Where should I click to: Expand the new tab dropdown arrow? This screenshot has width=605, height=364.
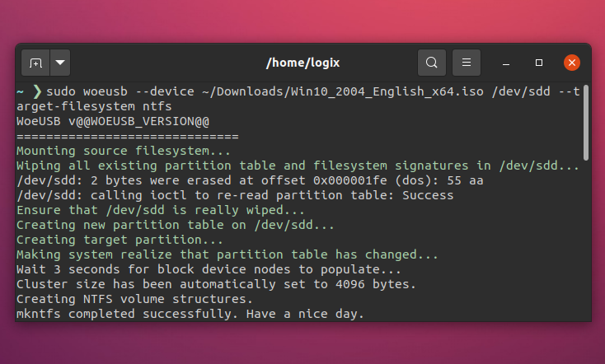60,63
